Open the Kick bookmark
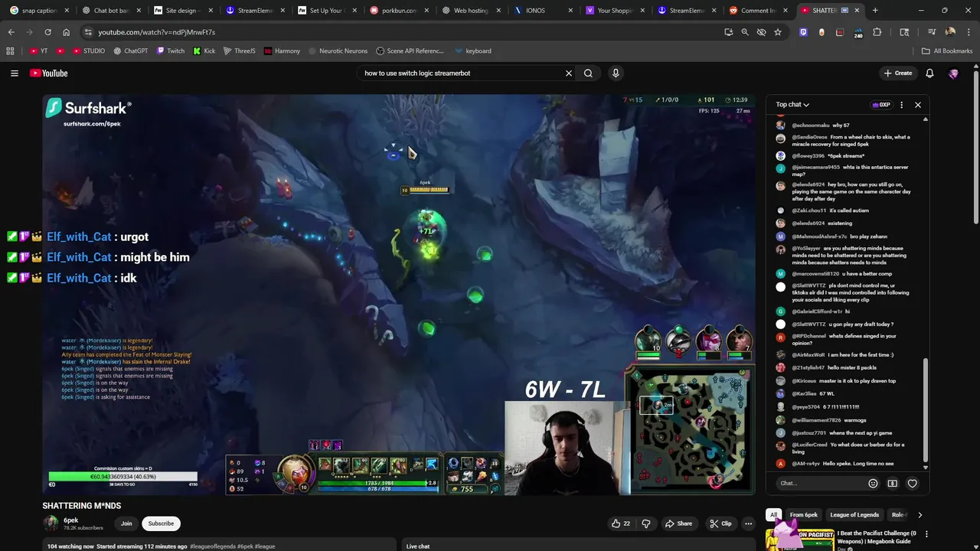This screenshot has height=551, width=980. pyautogui.click(x=204, y=51)
